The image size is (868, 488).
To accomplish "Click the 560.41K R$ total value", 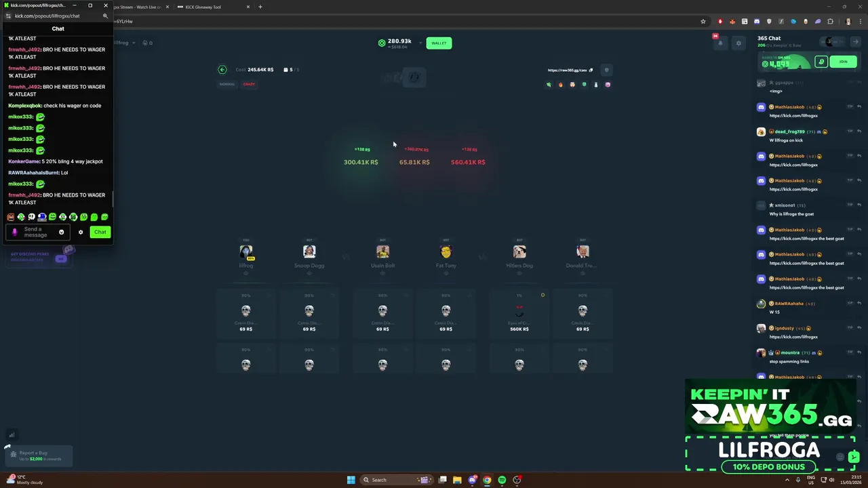I will pos(468,162).
